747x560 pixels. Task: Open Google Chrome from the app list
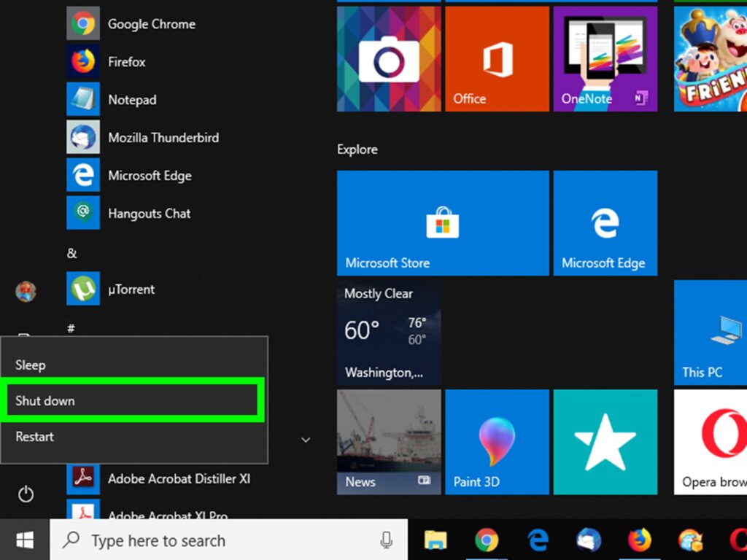(x=150, y=24)
